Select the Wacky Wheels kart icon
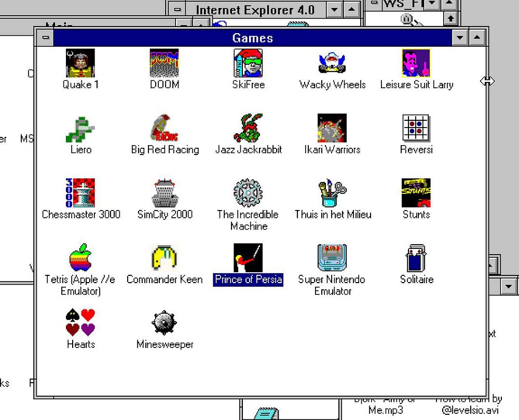Image resolution: width=519 pixels, height=420 pixels. pos(332,63)
